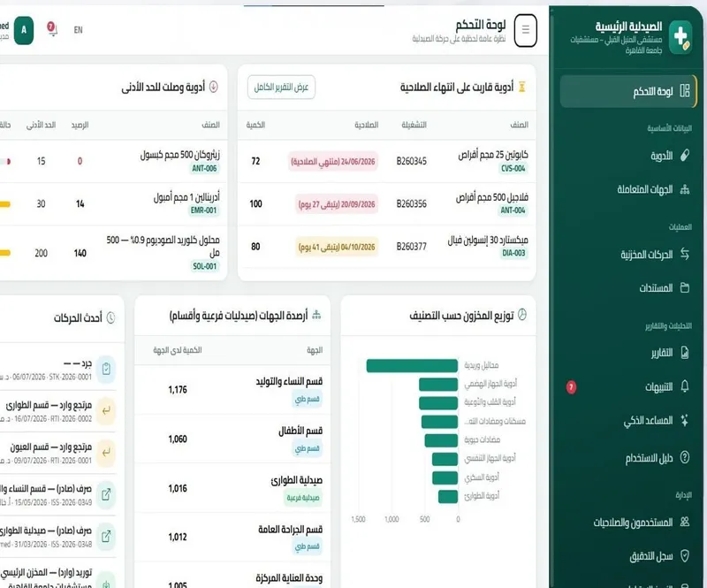Click the pharmacy plus logo icon
Image resolution: width=707 pixels, height=588 pixels.
click(680, 37)
